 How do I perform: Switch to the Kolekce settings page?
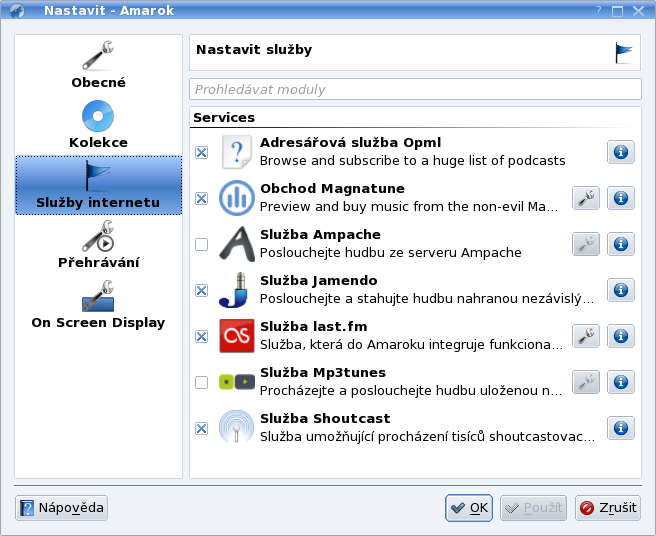98,125
